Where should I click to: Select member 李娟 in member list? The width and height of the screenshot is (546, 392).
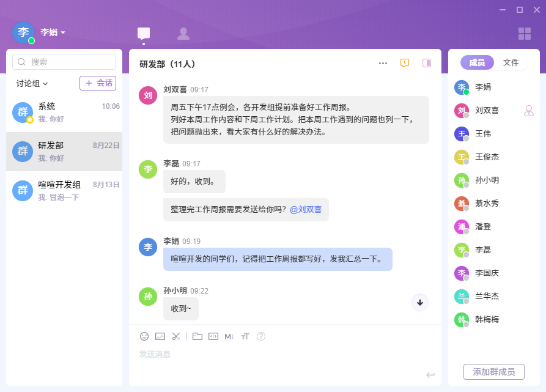pyautogui.click(x=494, y=87)
